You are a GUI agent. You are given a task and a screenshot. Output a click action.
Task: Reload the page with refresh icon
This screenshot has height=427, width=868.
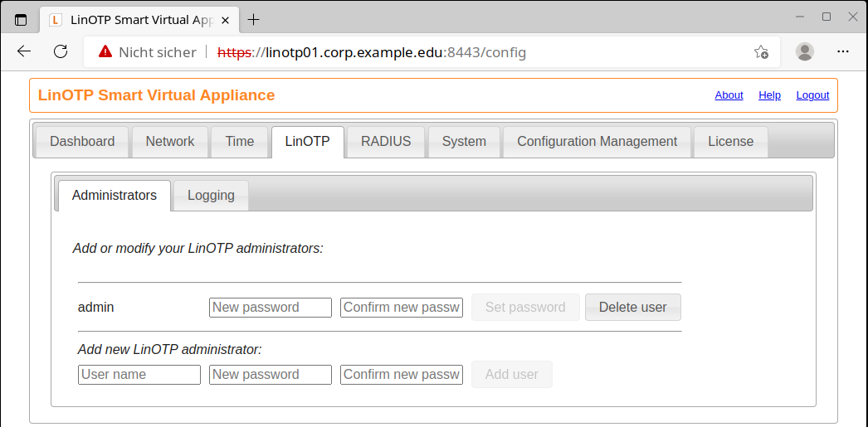point(61,51)
